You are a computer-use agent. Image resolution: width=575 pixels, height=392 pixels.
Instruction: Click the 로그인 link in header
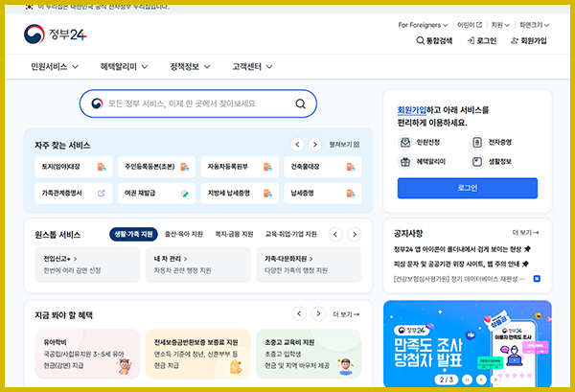(481, 40)
